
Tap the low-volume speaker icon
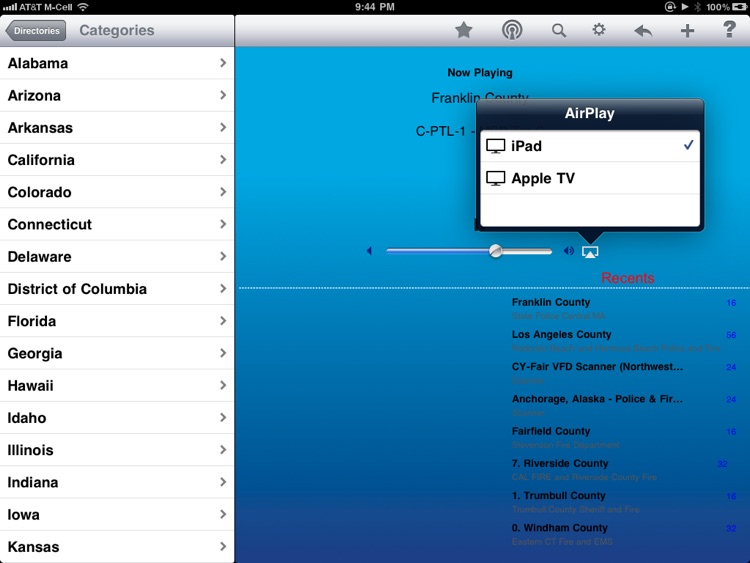(369, 251)
